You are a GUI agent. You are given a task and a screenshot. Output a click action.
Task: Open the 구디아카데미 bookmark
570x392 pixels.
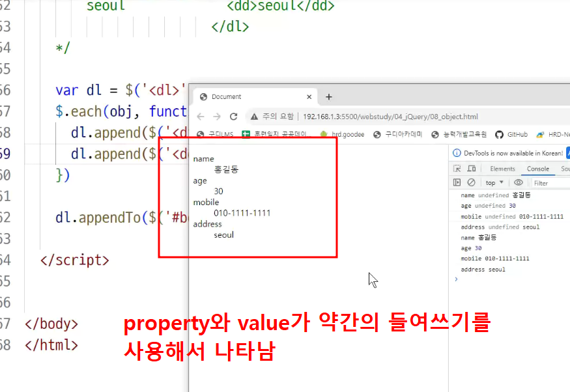point(398,134)
